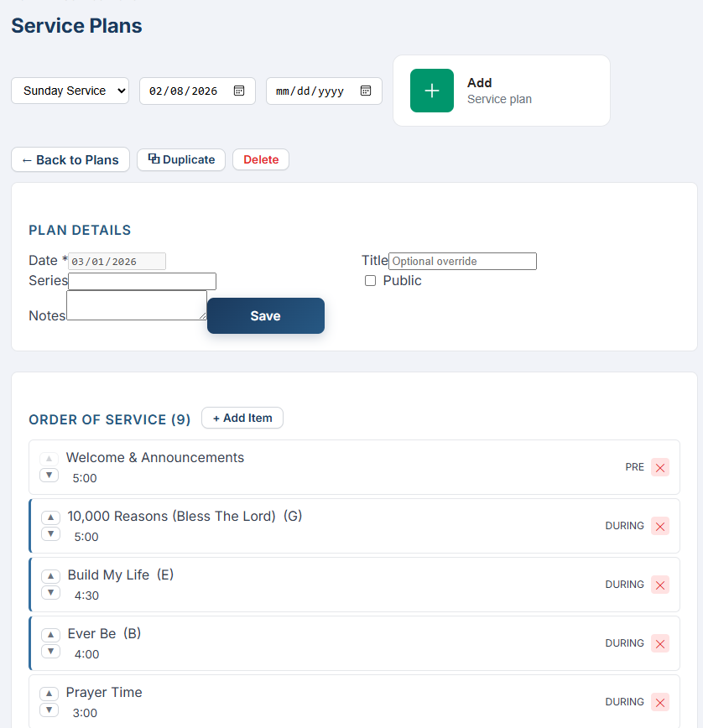Move Welcome & Announcements down the list
The height and width of the screenshot is (728, 703).
(49, 474)
